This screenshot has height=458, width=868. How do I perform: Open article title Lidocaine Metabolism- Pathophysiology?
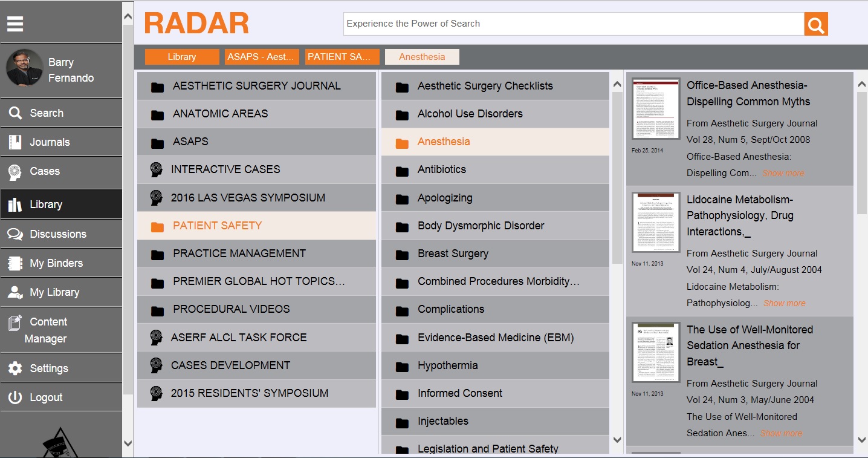click(x=740, y=216)
